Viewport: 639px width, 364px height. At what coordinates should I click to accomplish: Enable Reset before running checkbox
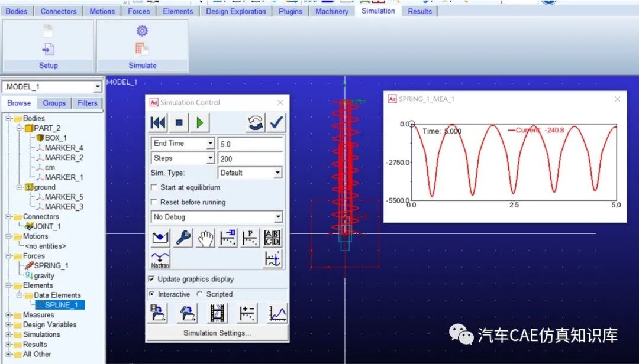[x=154, y=202]
